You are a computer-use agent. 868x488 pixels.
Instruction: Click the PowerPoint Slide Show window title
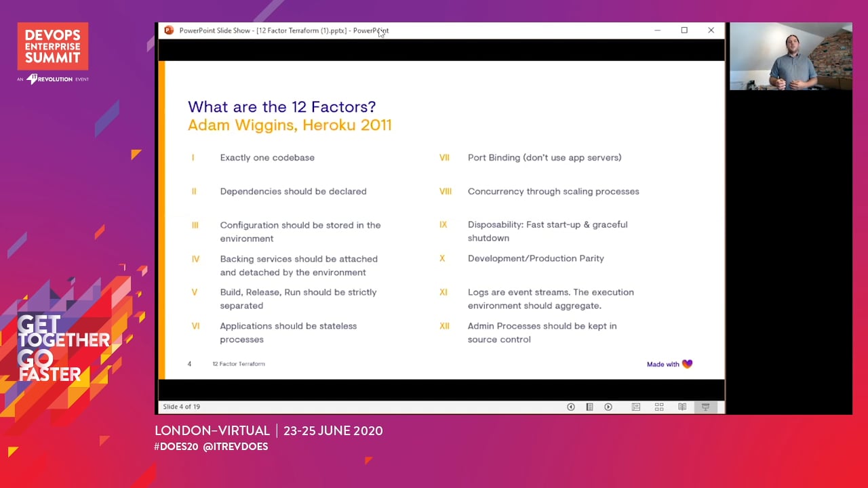[x=284, y=30]
